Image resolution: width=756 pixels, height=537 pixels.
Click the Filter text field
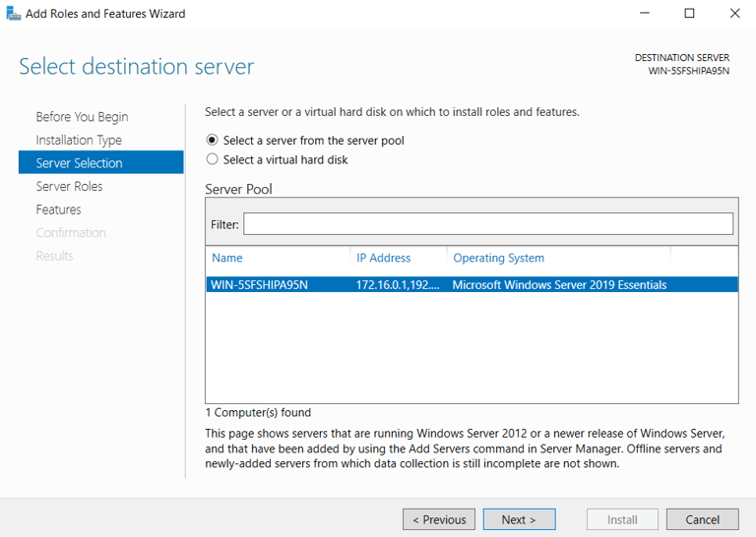[488, 224]
